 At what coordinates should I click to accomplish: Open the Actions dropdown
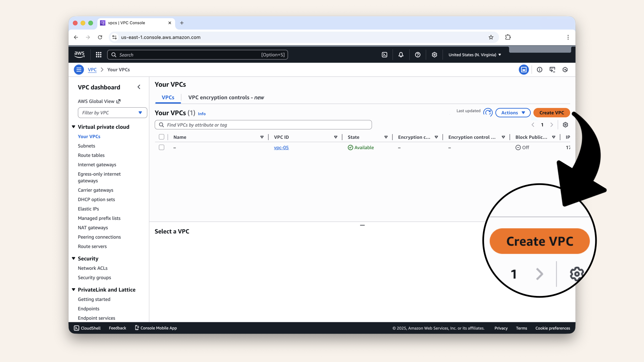click(513, 113)
